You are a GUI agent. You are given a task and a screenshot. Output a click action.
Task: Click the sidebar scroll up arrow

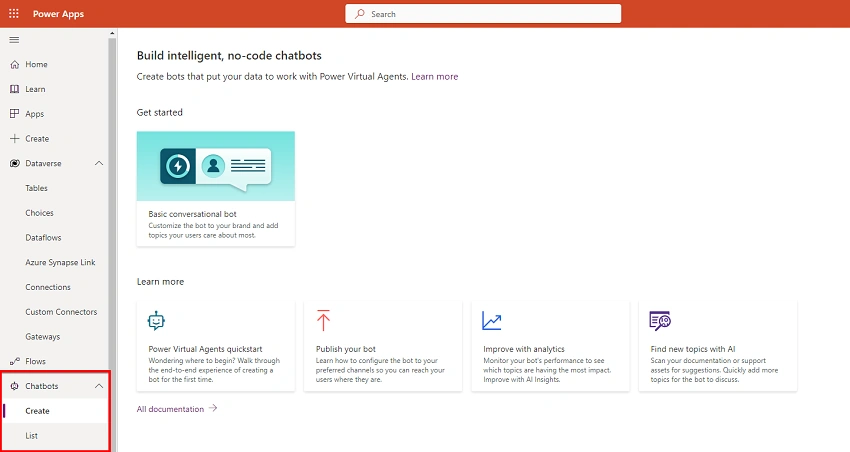click(112, 34)
